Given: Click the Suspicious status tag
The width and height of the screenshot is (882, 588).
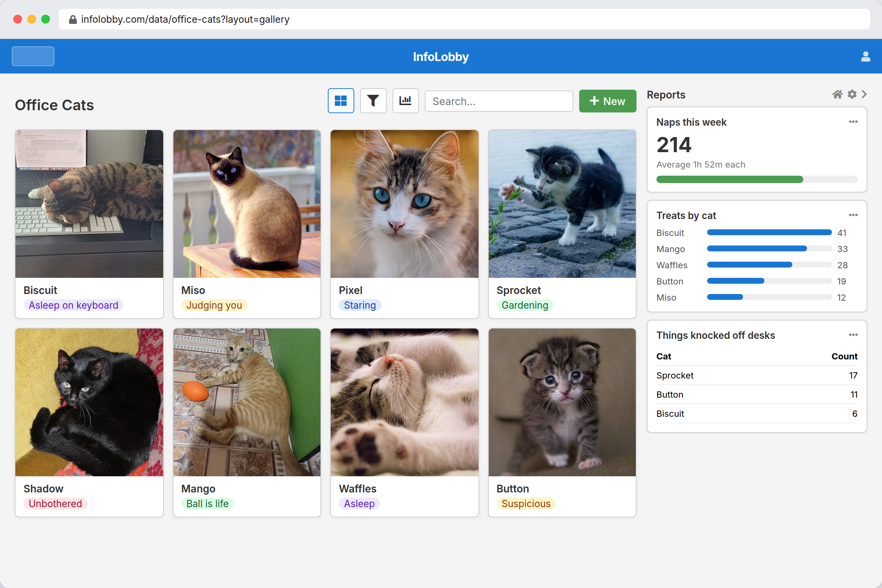Looking at the screenshot, I should click(526, 503).
